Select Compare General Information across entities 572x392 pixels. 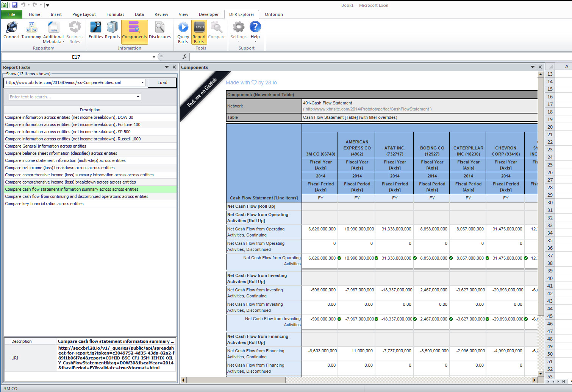pyautogui.click(x=90, y=146)
